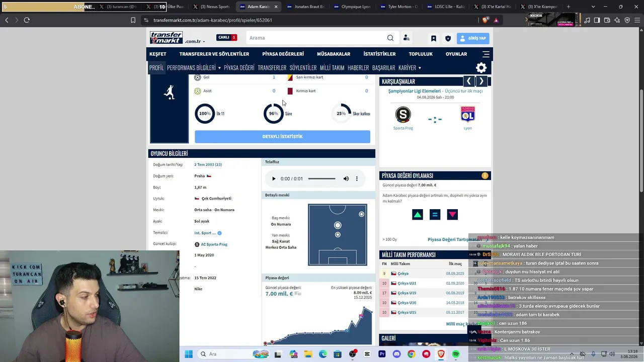This screenshot has width=644, height=362.
Task: Click the Detaylı İstatistik button
Action: pos(282,137)
